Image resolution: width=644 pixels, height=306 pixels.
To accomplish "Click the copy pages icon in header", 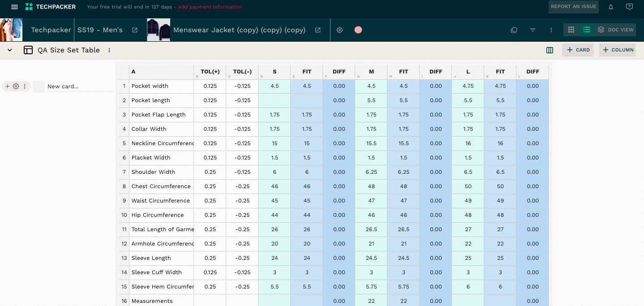I will coord(514,30).
